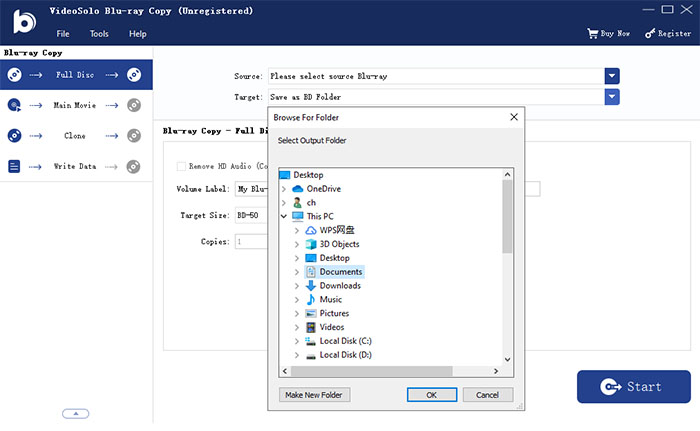Screen dimensions: 700x431
Task: Click the folder tree vertical scrollbar thumb
Action: point(507,217)
